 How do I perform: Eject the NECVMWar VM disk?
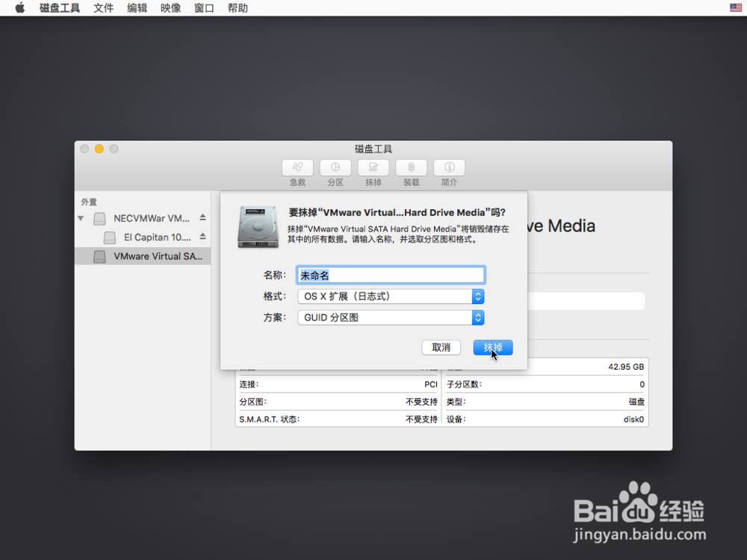tap(202, 217)
